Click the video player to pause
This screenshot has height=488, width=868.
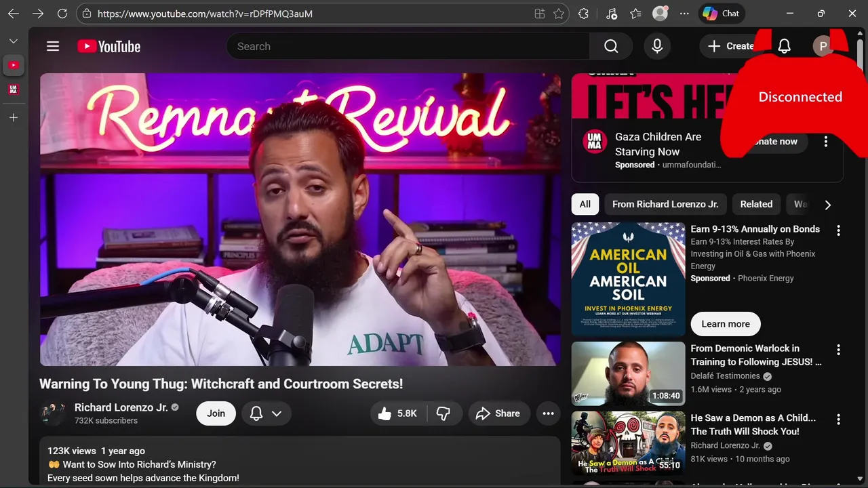(x=300, y=220)
